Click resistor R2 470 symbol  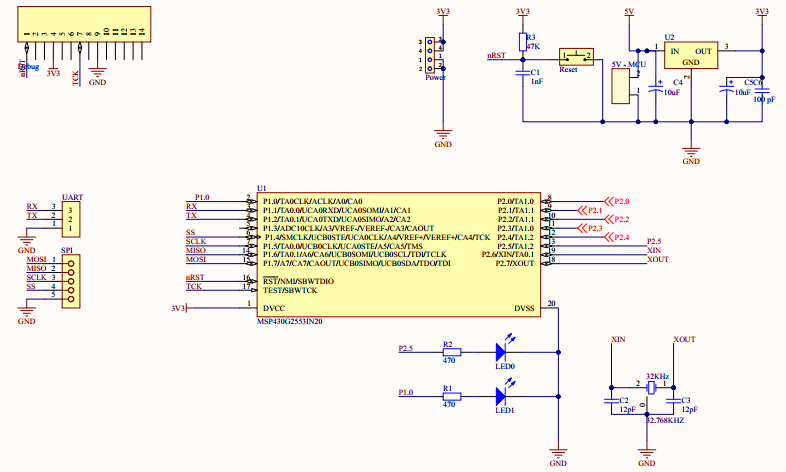tap(452, 352)
